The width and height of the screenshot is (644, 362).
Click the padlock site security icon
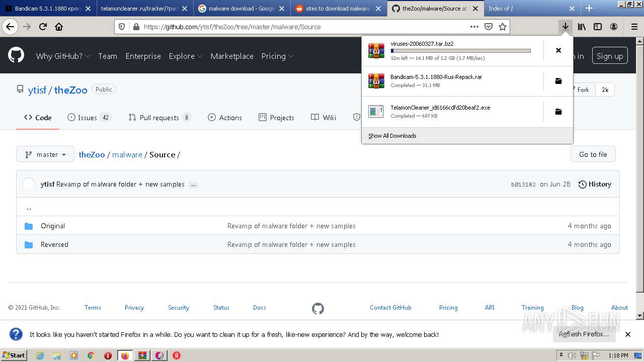pos(136,27)
